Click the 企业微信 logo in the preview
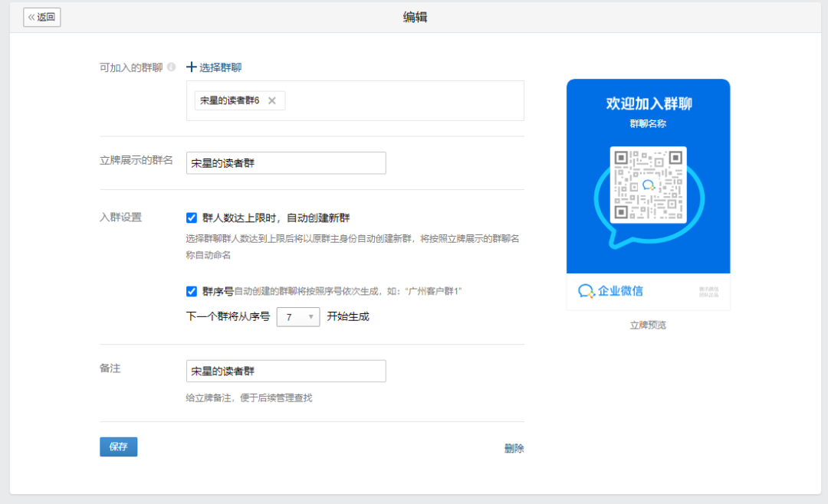Image resolution: width=828 pixels, height=504 pixels. 611,291
